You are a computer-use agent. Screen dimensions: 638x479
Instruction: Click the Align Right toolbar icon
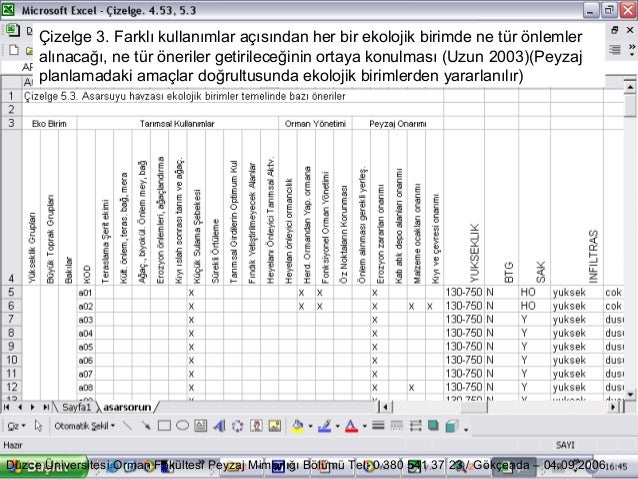pyautogui.click(x=614, y=50)
